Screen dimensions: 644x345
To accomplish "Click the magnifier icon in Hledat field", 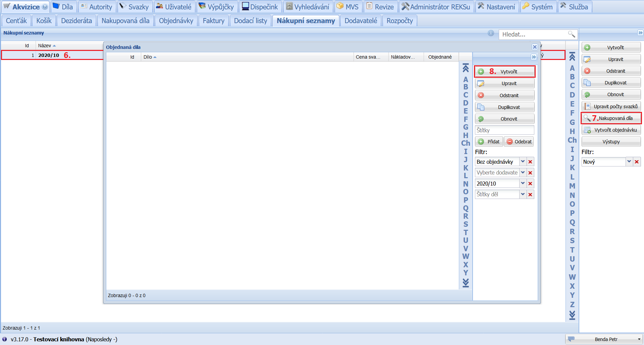I will (x=571, y=34).
